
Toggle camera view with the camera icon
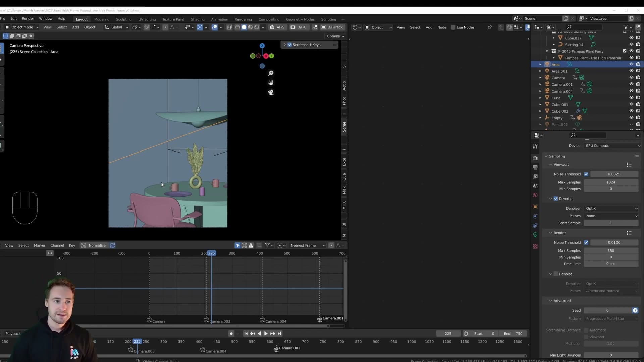click(271, 92)
